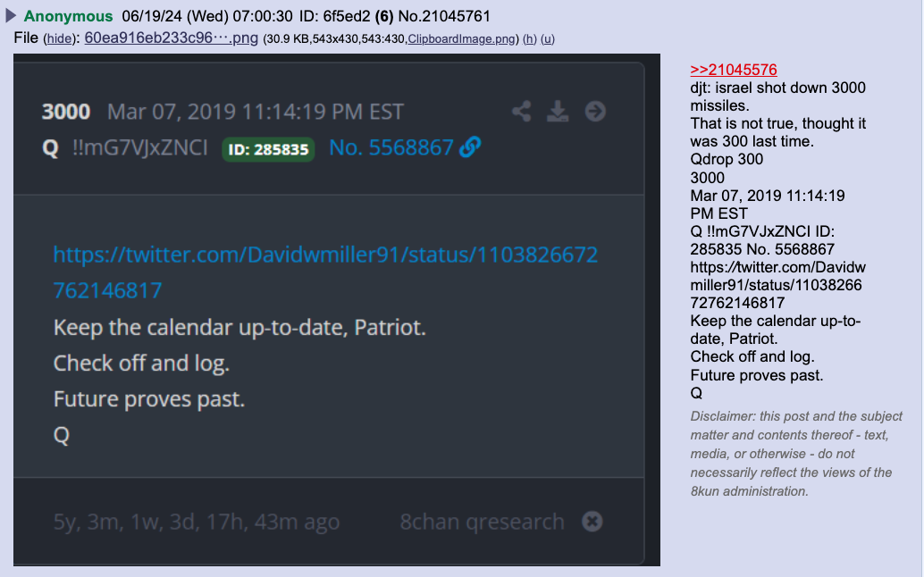Follow the >>21045576 reply reference
This screenshot has width=924, height=577.
click(734, 70)
